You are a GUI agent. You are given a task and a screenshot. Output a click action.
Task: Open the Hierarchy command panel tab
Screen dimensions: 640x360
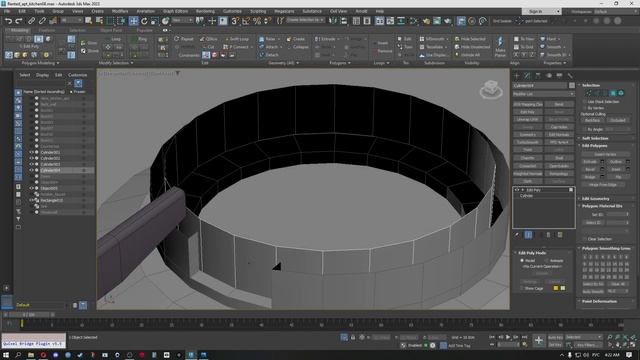[538, 76]
